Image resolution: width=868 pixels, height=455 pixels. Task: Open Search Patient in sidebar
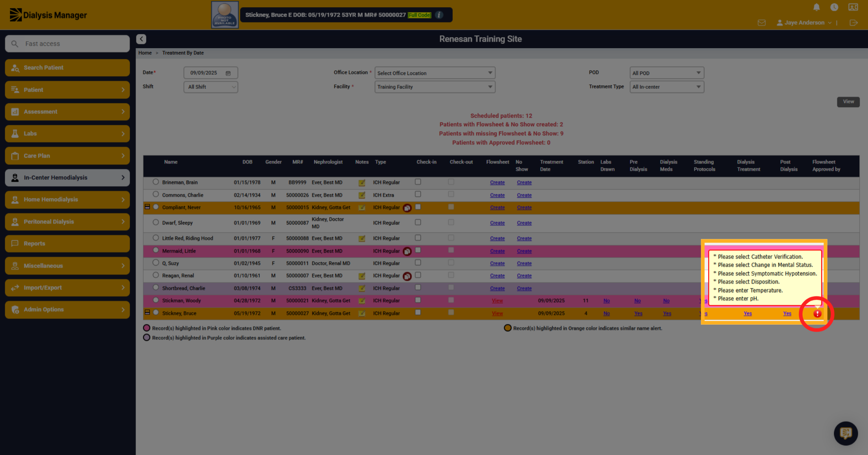tap(67, 68)
